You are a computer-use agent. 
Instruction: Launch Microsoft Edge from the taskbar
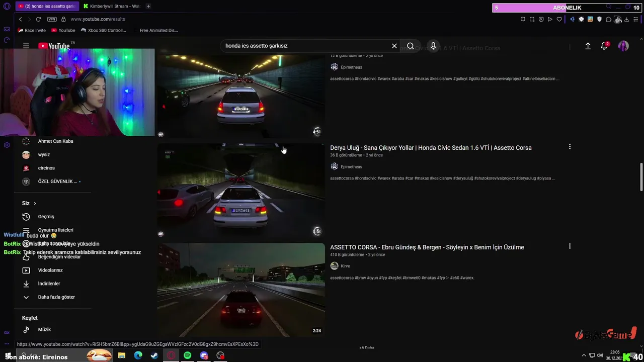tap(138, 355)
